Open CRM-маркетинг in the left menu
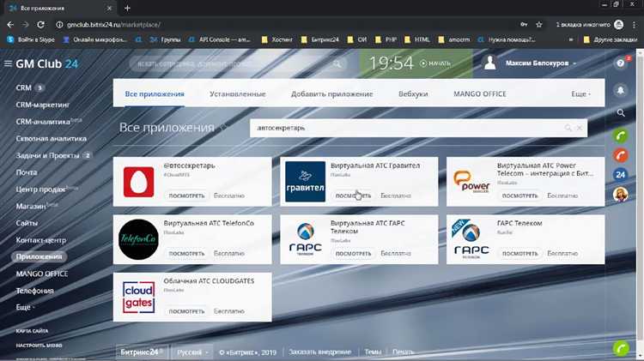The image size is (644, 361). pos(43,105)
